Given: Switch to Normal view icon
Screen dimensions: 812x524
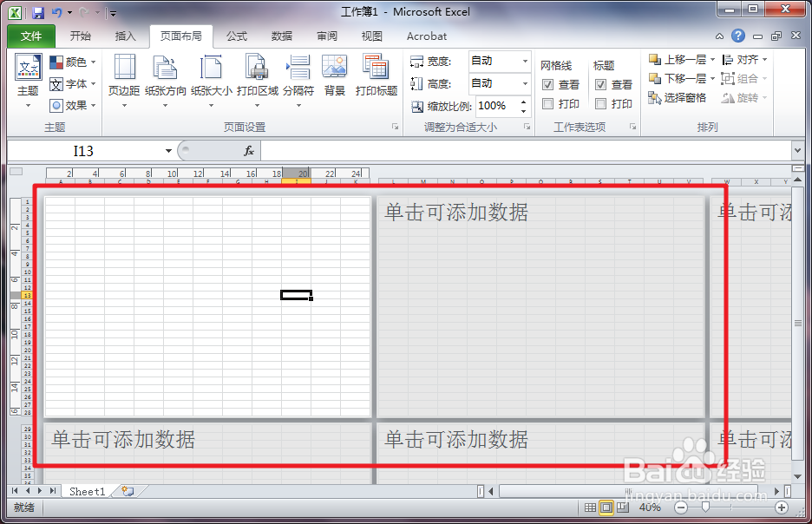Looking at the screenshot, I should [x=590, y=508].
